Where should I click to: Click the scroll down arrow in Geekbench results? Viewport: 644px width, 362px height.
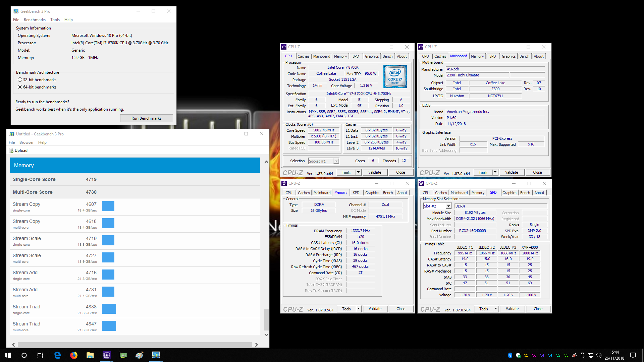coord(266,335)
